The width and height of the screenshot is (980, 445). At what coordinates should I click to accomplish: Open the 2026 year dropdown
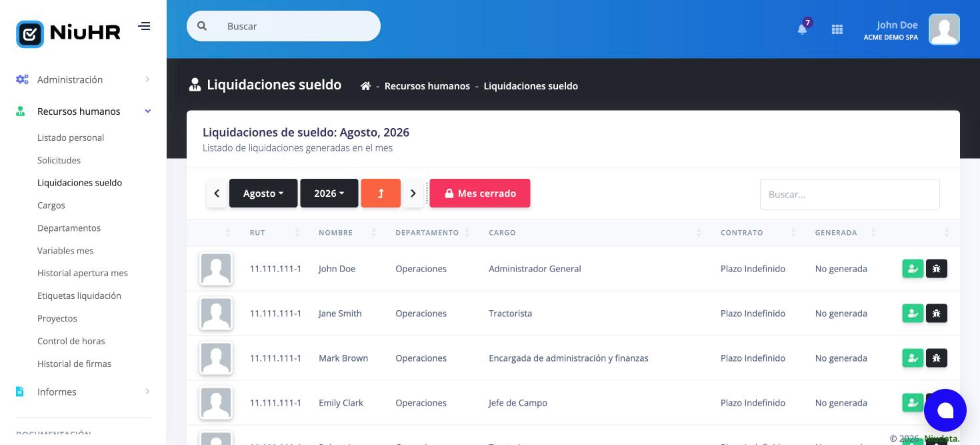coord(329,193)
